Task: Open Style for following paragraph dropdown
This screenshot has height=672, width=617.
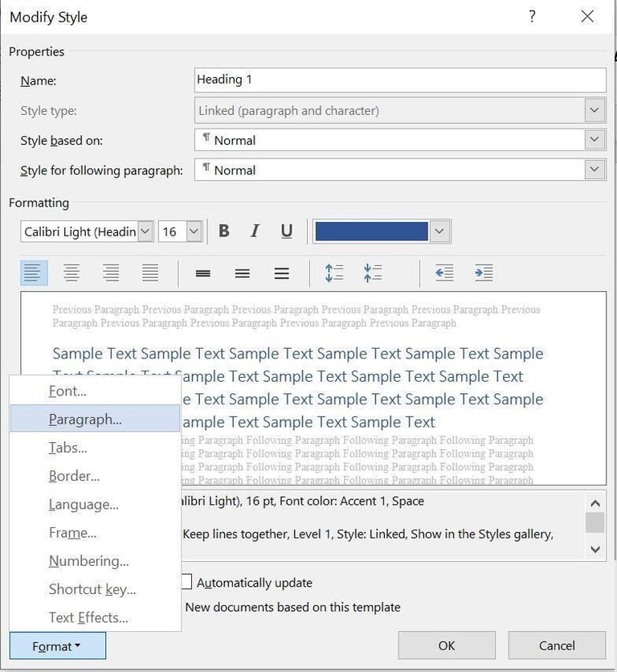Action: pyautogui.click(x=595, y=170)
